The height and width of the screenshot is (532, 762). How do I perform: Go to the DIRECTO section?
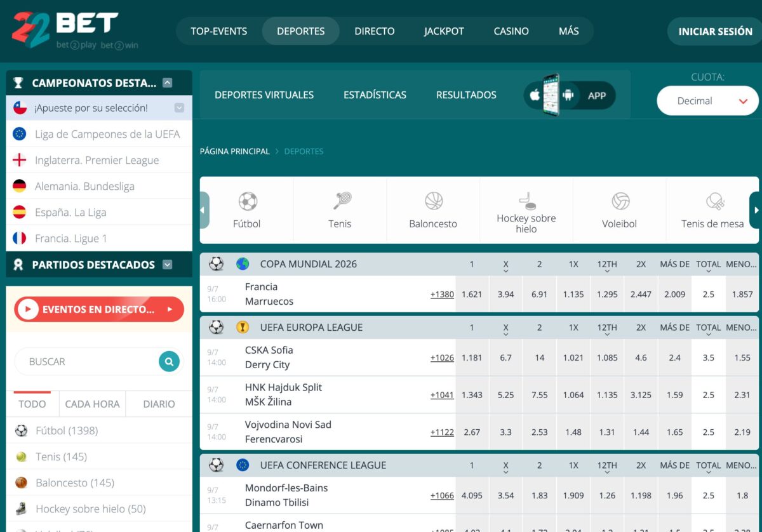point(375,30)
